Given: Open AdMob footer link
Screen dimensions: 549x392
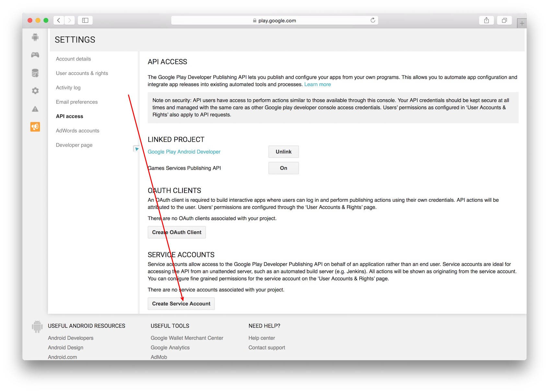Looking at the screenshot, I should pos(159,357).
